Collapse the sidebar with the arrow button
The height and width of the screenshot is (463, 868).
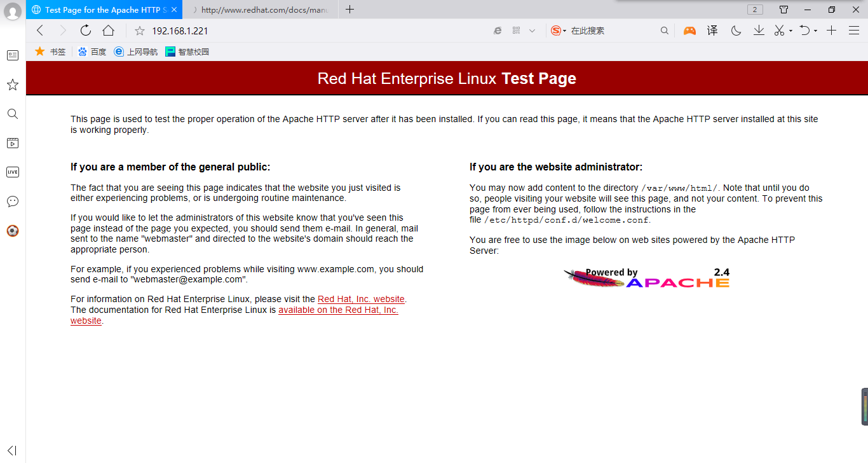click(x=11, y=450)
